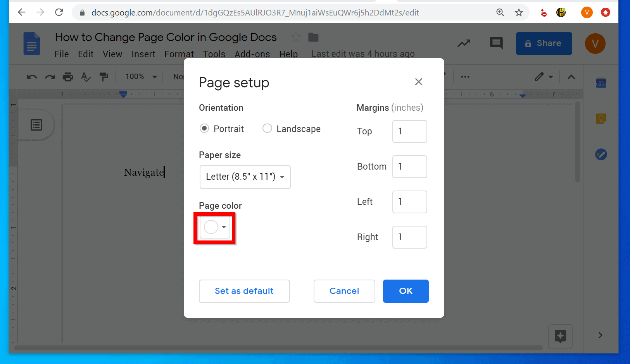
Task: Expand the side panel with right chevron
Action: 600,335
